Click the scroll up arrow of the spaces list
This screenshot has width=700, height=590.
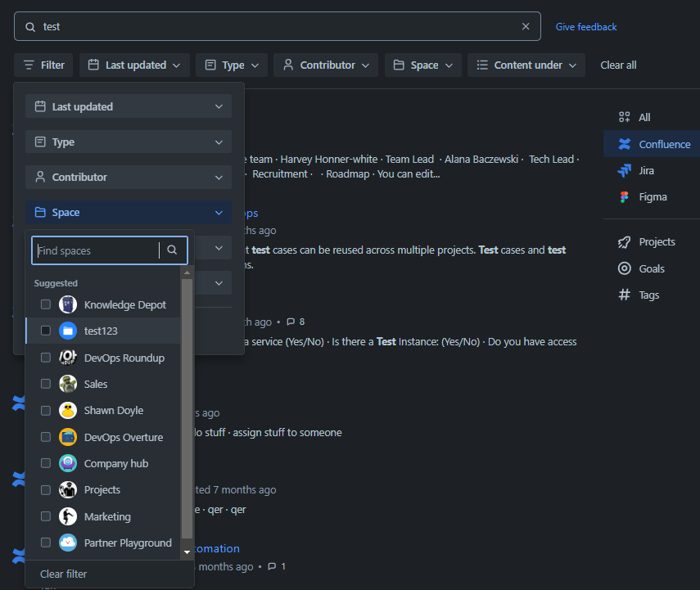point(187,272)
